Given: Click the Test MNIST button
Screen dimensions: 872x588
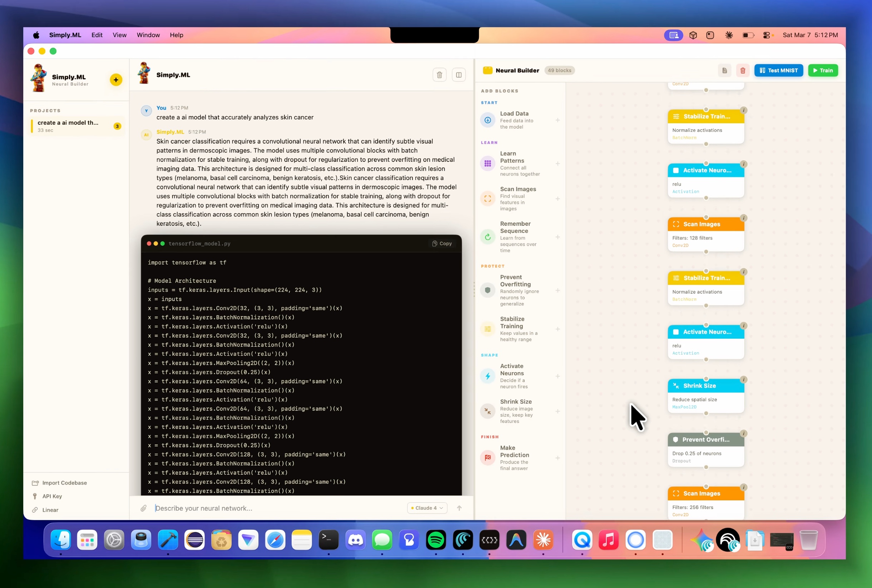Looking at the screenshot, I should (x=778, y=70).
